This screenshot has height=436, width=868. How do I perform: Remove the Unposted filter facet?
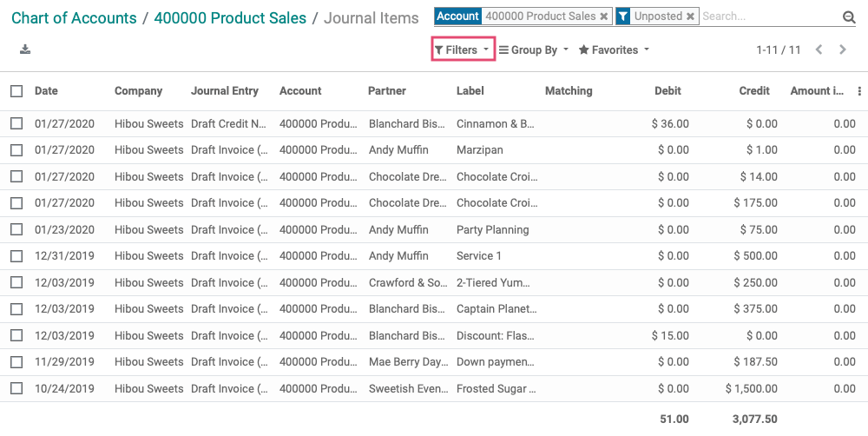690,17
